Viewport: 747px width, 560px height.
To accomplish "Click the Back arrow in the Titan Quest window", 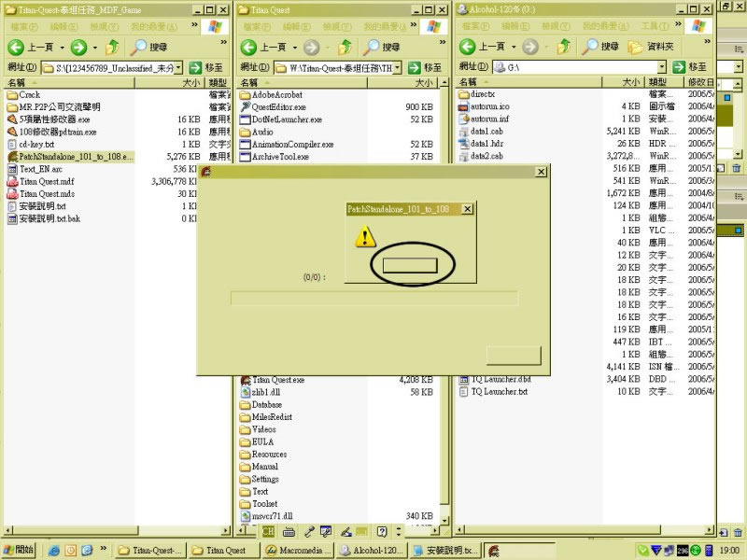I will coord(248,47).
